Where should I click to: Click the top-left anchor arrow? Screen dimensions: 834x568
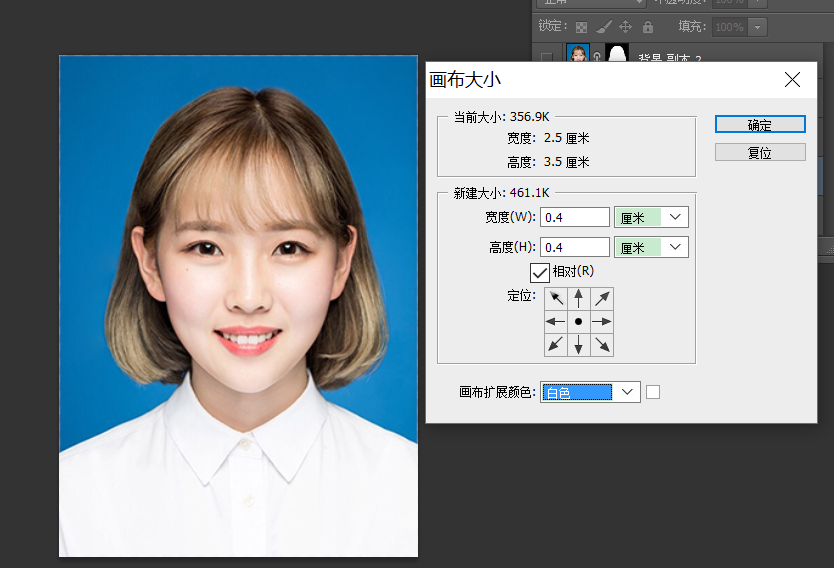pyautogui.click(x=556, y=299)
